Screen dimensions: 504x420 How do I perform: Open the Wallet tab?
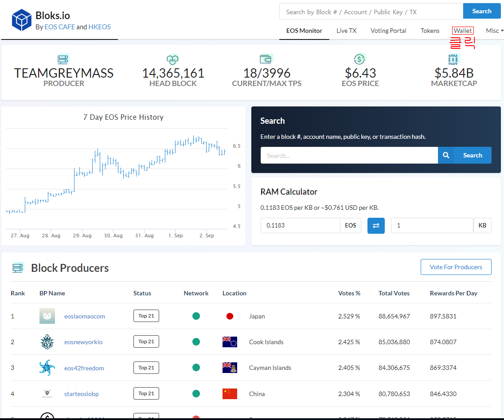[462, 31]
